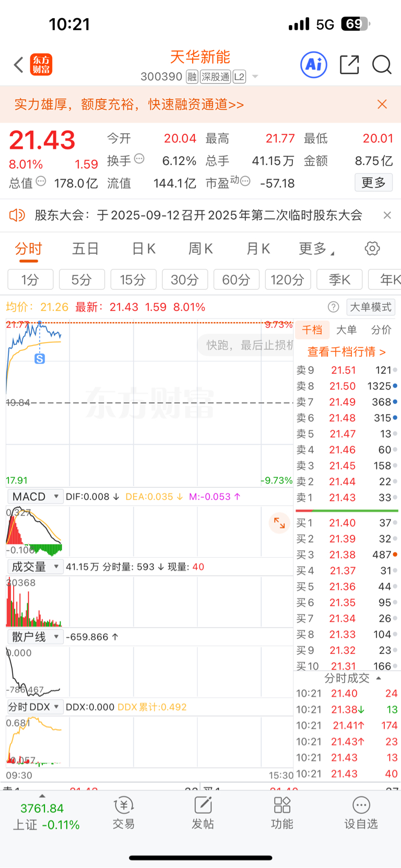Screen dimensions: 401x868
Task: Switch to the 五日 tab
Action: coord(86,249)
